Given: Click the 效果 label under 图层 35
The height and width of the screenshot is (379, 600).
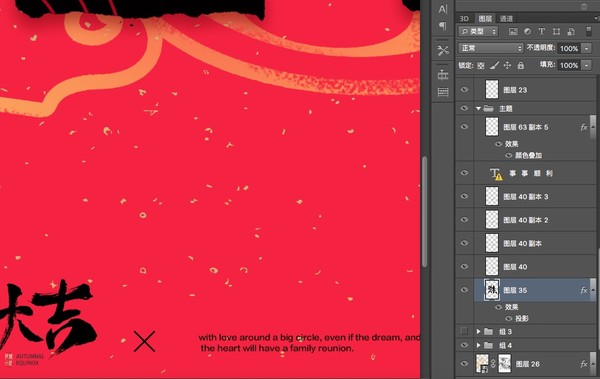Looking at the screenshot, I should [511, 307].
